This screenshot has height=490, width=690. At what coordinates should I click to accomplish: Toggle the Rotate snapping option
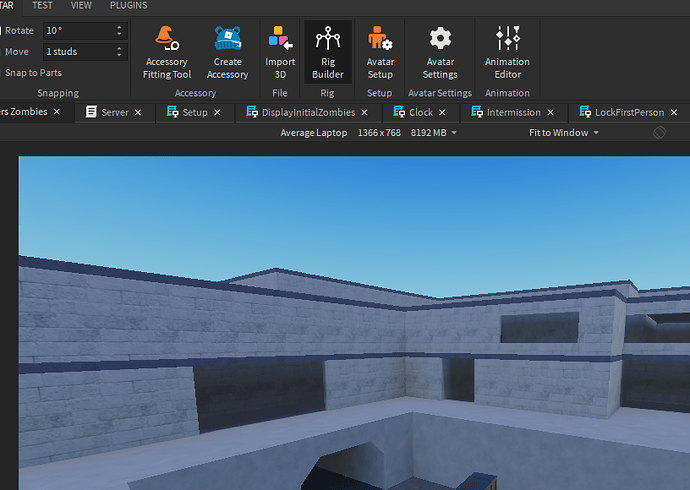pyautogui.click(x=17, y=31)
